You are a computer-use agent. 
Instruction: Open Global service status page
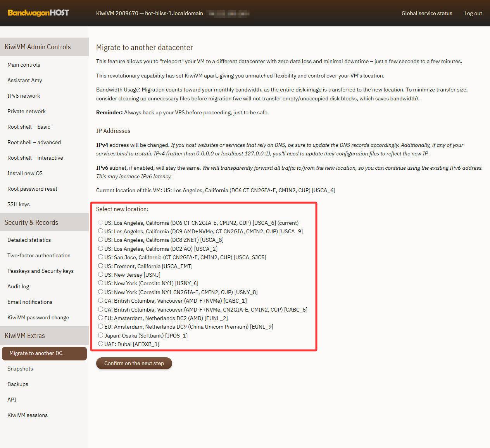427,13
